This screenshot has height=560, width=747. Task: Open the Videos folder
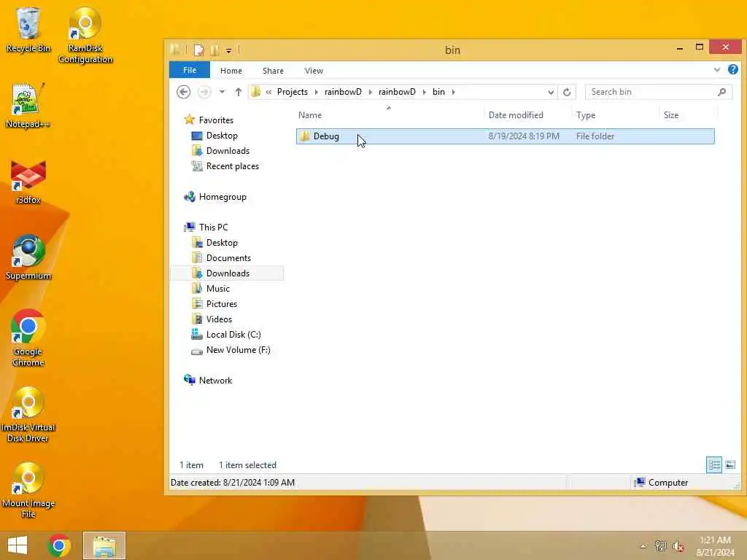(219, 319)
